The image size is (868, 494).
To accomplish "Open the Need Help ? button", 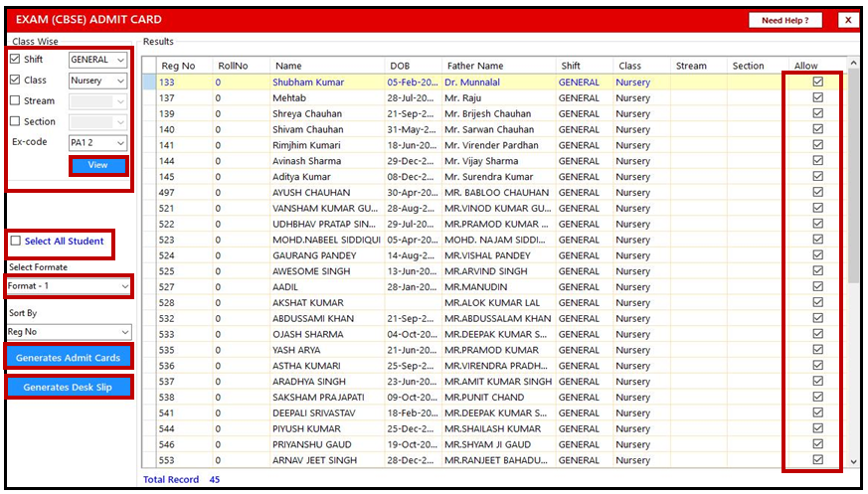I will [x=784, y=20].
